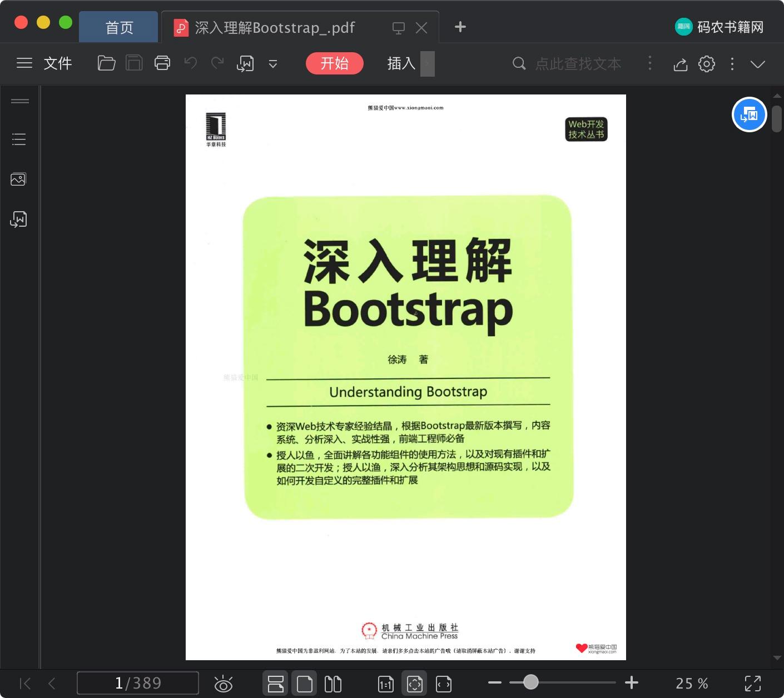Switch to the 首页 tab

[119, 27]
